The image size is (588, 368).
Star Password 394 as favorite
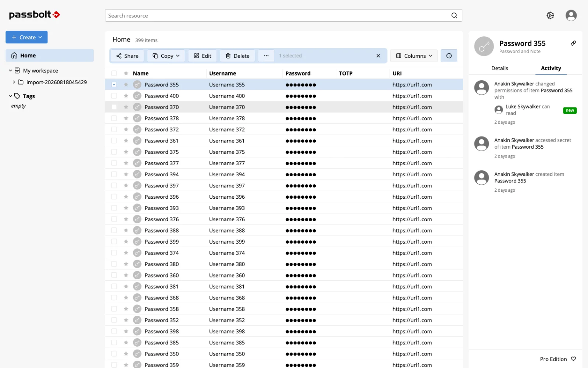coord(126,174)
